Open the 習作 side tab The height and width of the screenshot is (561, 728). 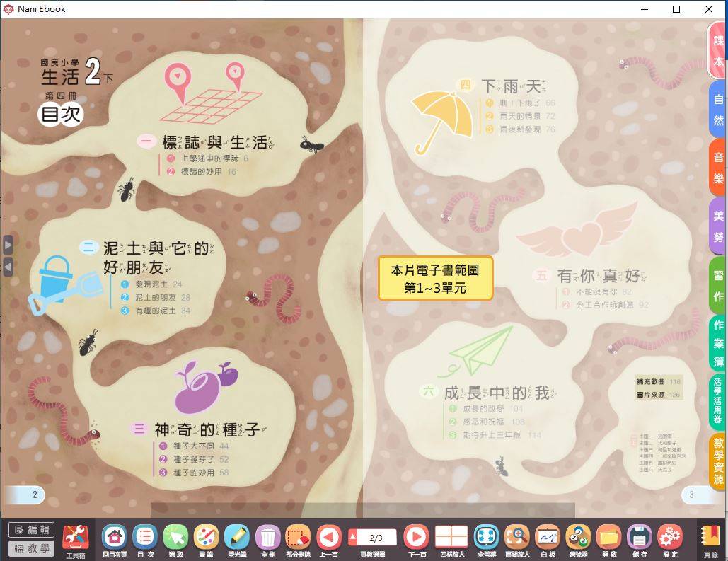[x=718, y=285]
